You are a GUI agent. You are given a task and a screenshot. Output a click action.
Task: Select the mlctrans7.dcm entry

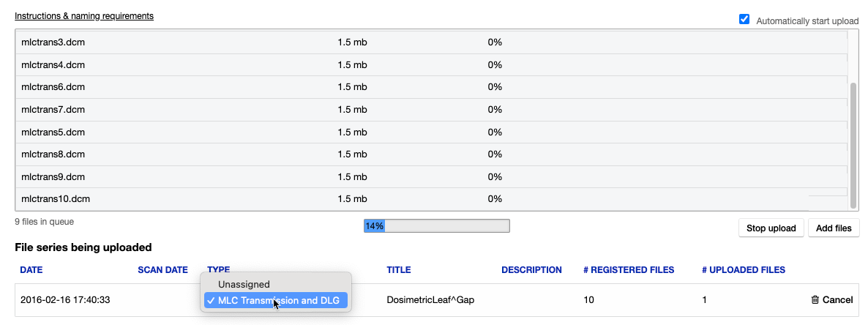tap(53, 109)
